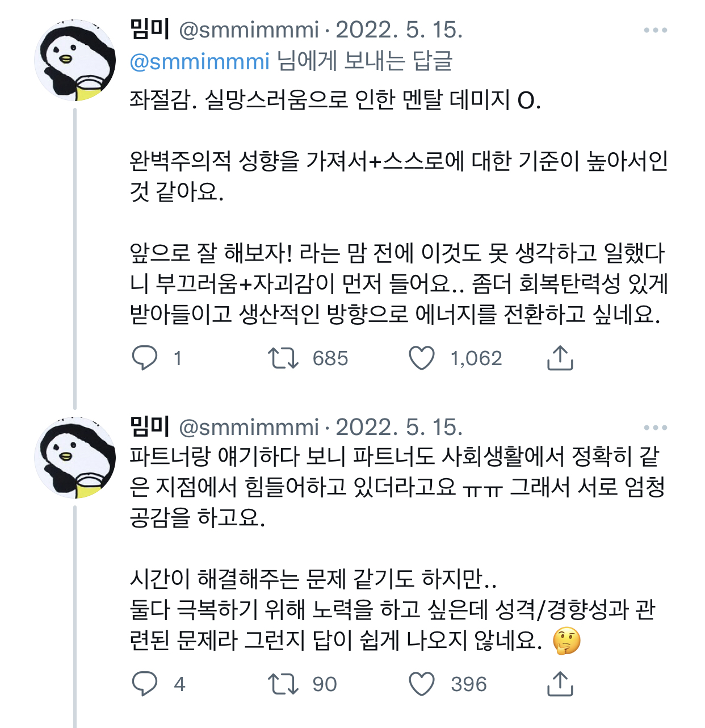The height and width of the screenshot is (728, 705).
Task: Retweet the first tweet with 685 retweets
Action: (x=283, y=358)
